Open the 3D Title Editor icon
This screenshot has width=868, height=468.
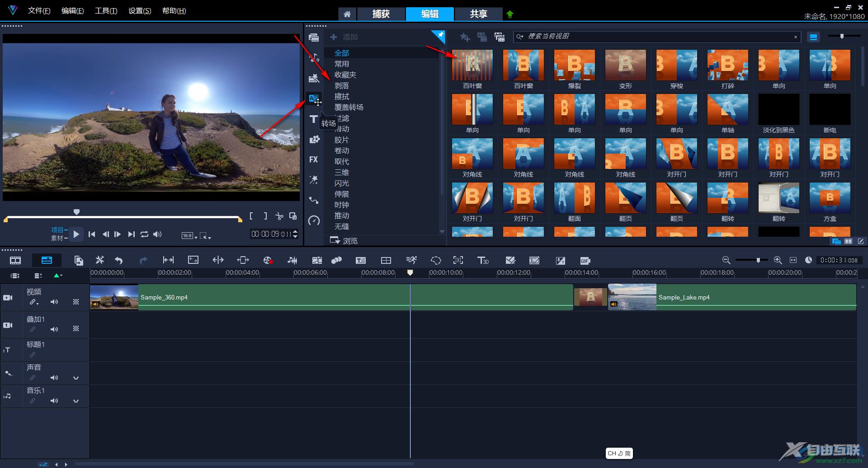tap(483, 260)
